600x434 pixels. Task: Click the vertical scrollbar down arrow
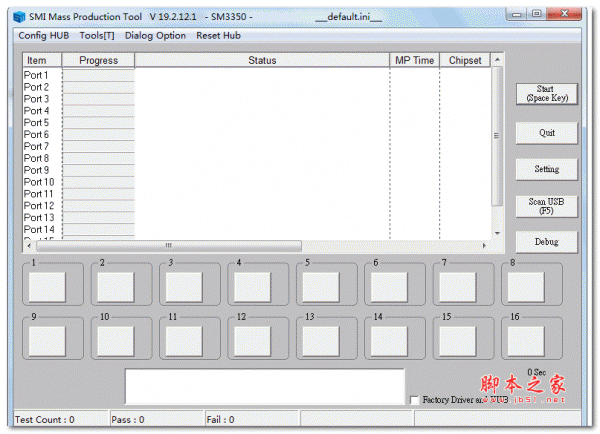pos(497,233)
